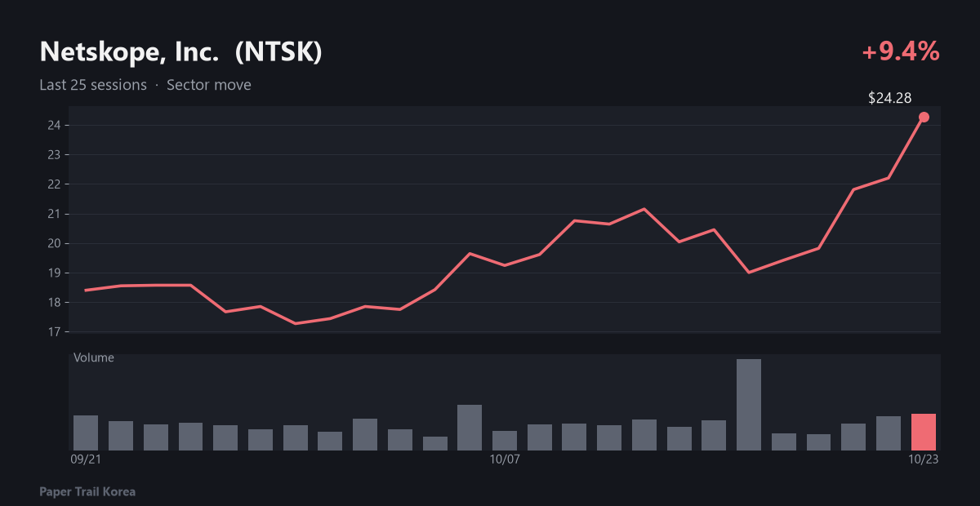Click the 10/07 date label
980x506 pixels.
505,459
